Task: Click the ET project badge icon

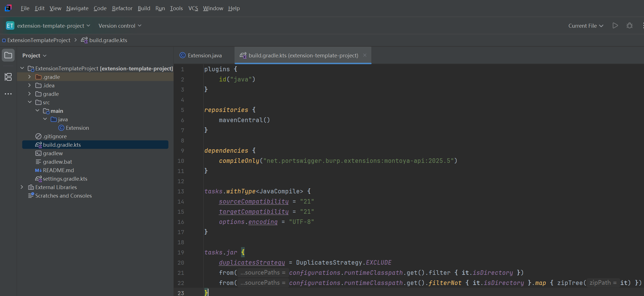Action: pos(10,26)
